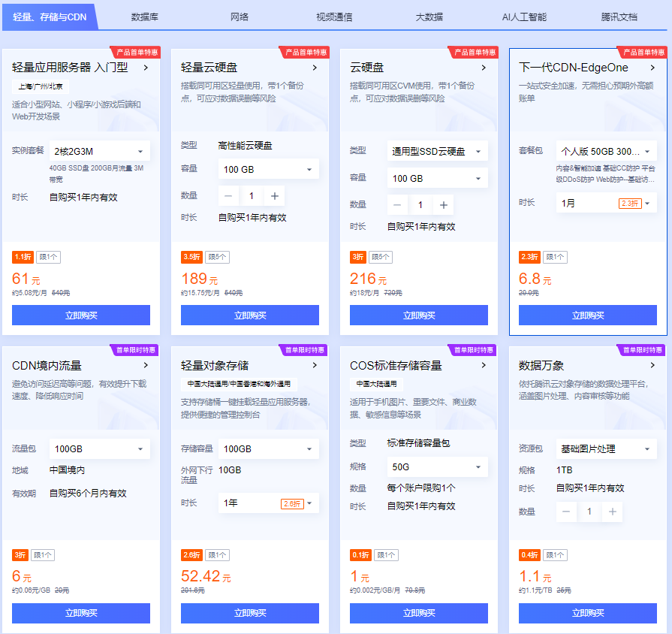Image resolution: width=672 pixels, height=634 pixels.
Task: Click the 标准存储容量包 type value
Action: tap(418, 443)
